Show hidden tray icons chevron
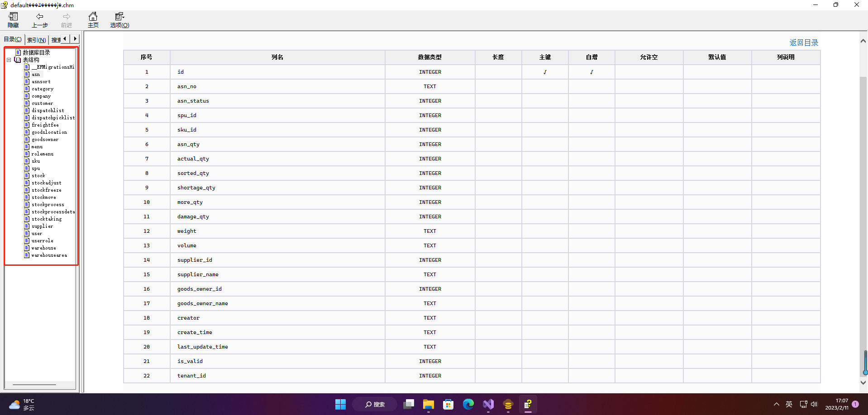This screenshot has height=415, width=868. tap(777, 404)
